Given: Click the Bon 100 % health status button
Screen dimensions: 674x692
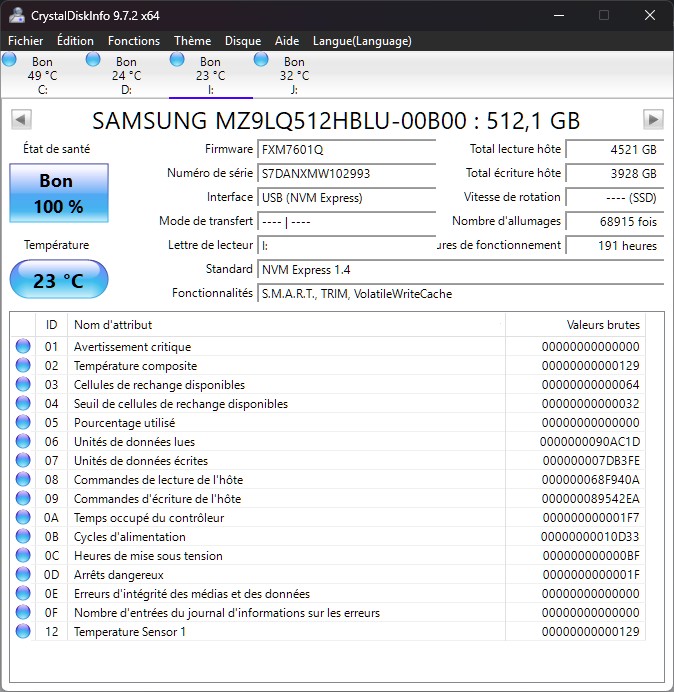Looking at the screenshot, I should coord(56,194).
